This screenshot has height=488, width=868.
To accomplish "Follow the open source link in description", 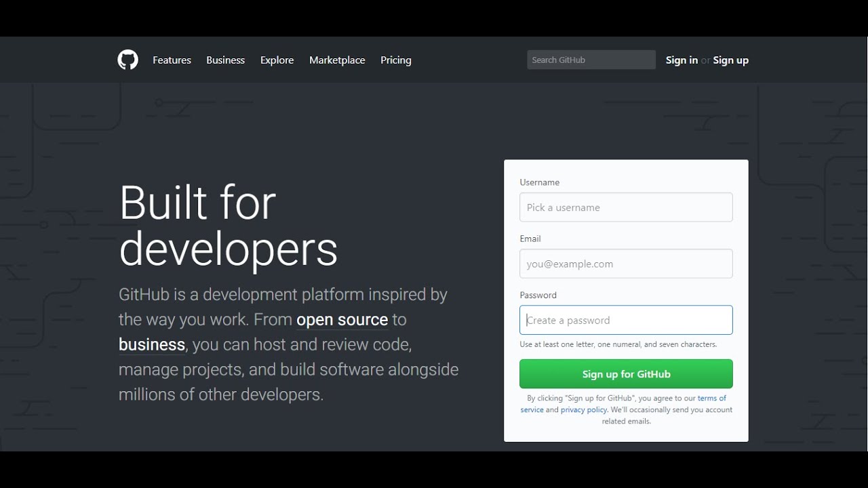I will pyautogui.click(x=342, y=319).
